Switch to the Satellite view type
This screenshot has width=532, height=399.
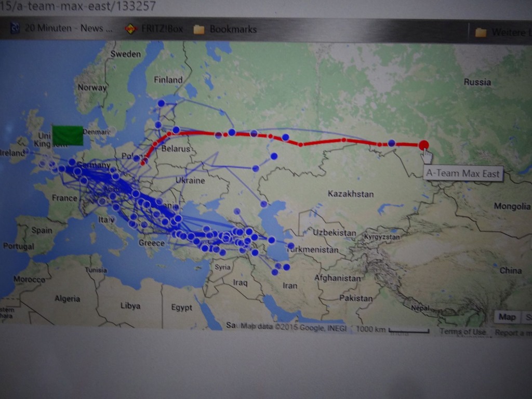527,317
